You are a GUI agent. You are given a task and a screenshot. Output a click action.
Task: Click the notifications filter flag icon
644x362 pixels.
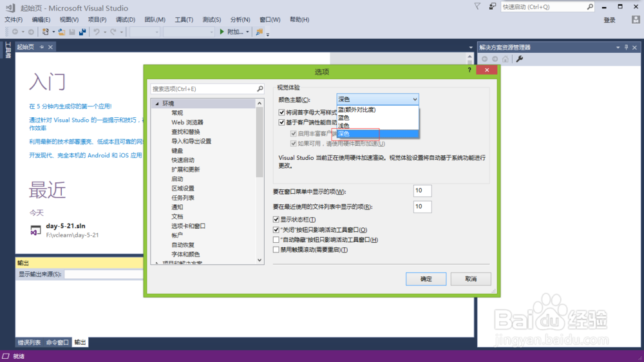pyautogui.click(x=477, y=6)
